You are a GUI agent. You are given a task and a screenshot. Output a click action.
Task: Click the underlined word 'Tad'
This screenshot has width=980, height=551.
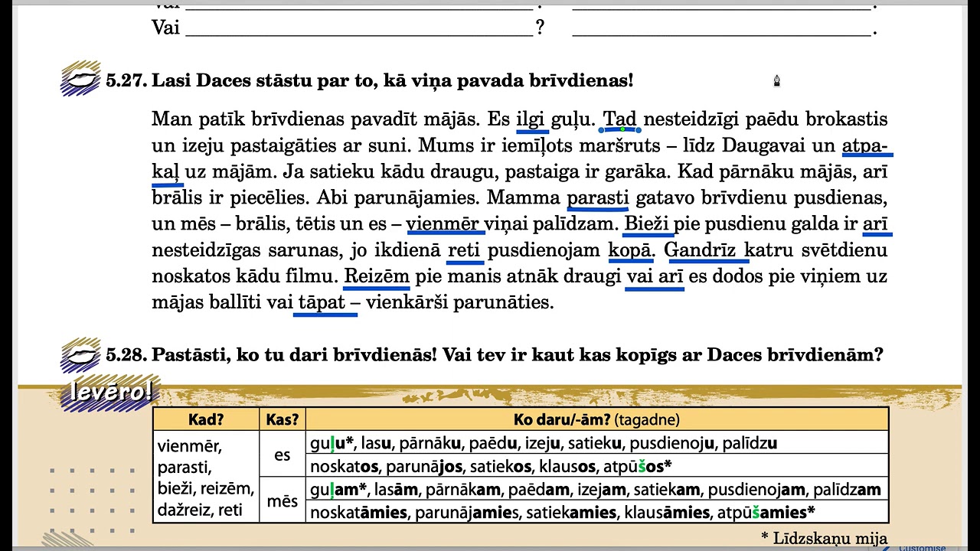[x=620, y=119]
